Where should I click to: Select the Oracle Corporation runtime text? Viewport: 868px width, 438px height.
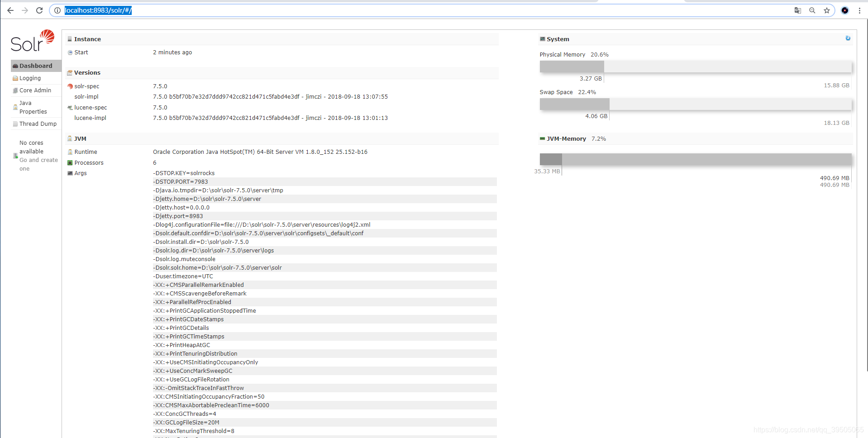tap(260, 152)
